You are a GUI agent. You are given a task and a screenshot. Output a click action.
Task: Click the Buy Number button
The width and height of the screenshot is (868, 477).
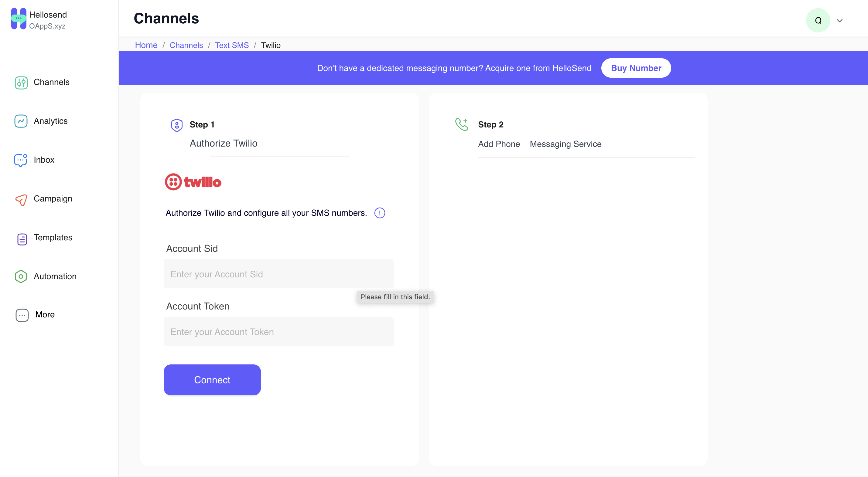coord(636,68)
